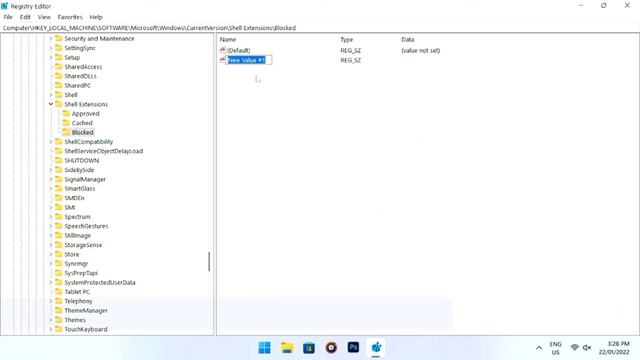Screen dimensions: 640x360
Task: Click the Type column header
Action: (347, 40)
